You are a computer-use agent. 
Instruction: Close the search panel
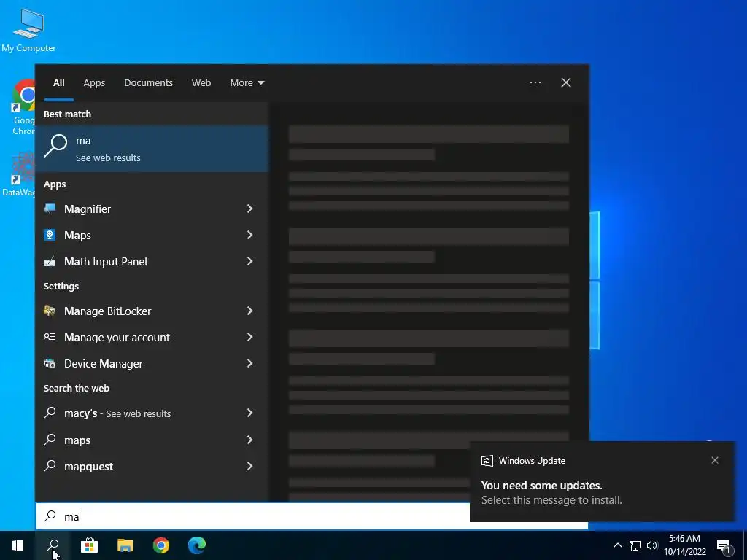pyautogui.click(x=566, y=82)
